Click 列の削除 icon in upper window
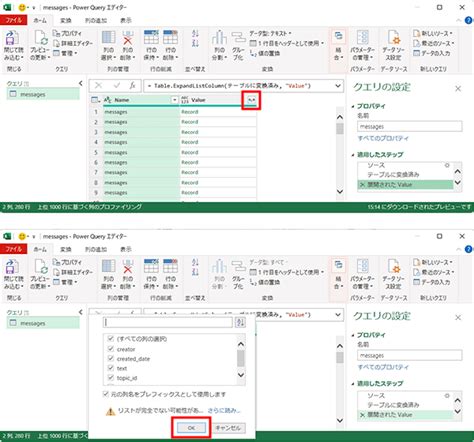The height and width of the screenshot is (442, 474). 128,37
